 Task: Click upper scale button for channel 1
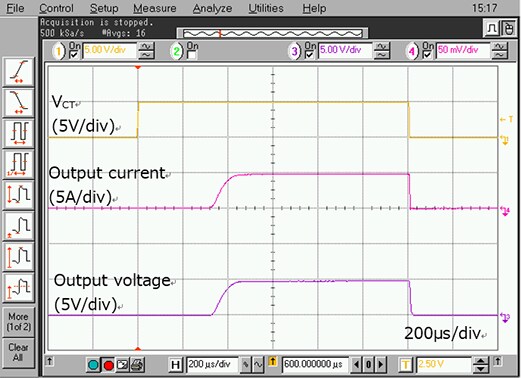[146, 47]
